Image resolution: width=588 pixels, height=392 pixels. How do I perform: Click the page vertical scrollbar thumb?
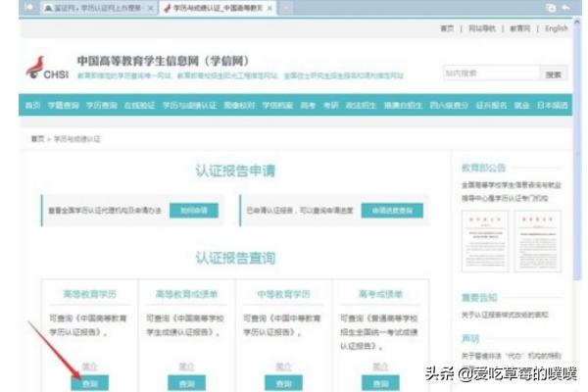coord(577,154)
